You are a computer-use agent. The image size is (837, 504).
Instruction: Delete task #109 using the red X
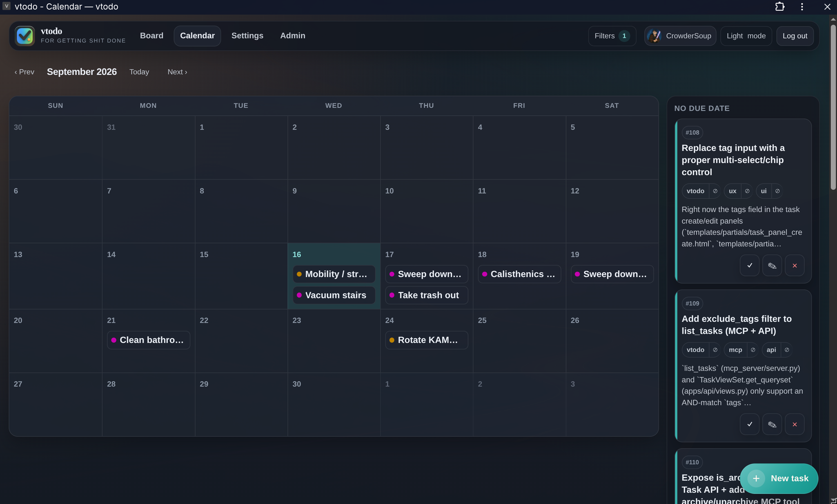tap(794, 424)
